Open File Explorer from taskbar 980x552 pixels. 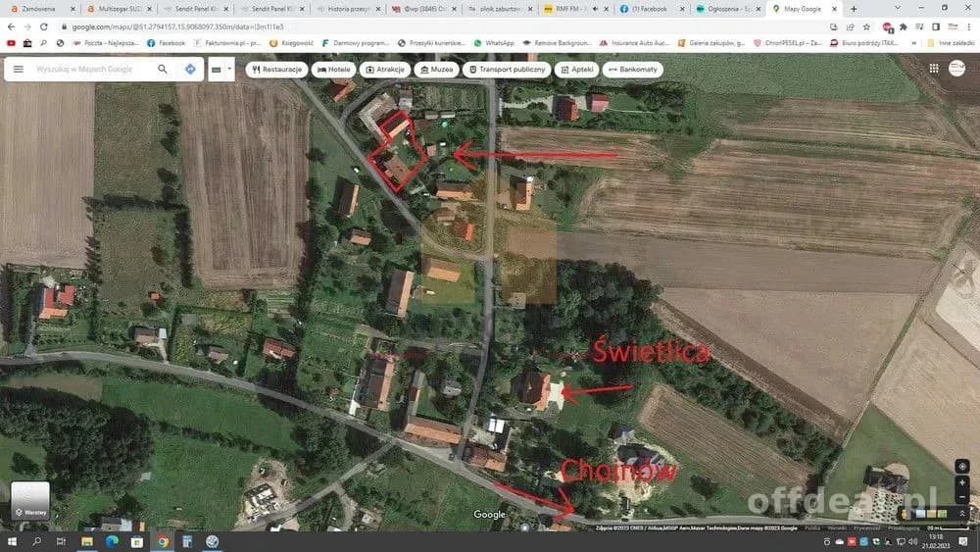(x=87, y=541)
